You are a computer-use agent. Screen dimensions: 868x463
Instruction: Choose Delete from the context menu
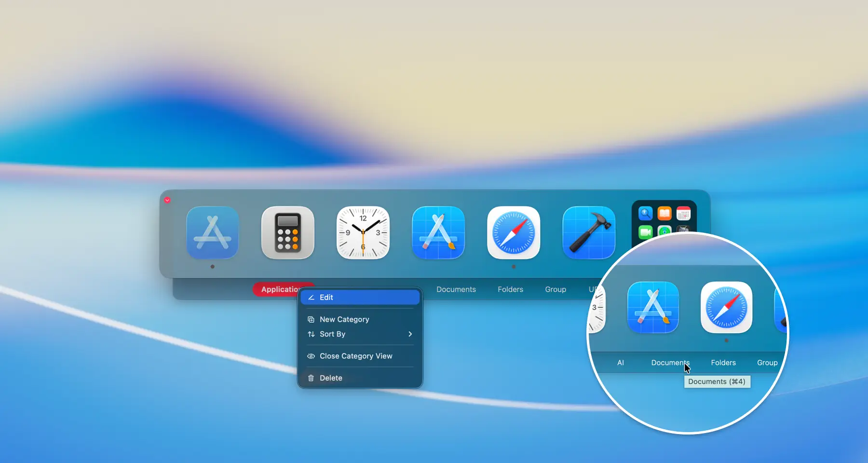point(360,378)
